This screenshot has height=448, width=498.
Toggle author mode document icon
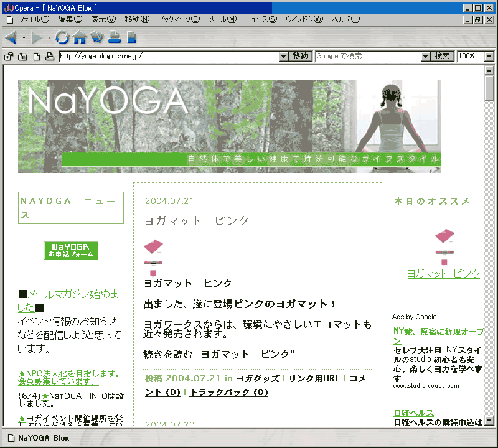coord(37,57)
